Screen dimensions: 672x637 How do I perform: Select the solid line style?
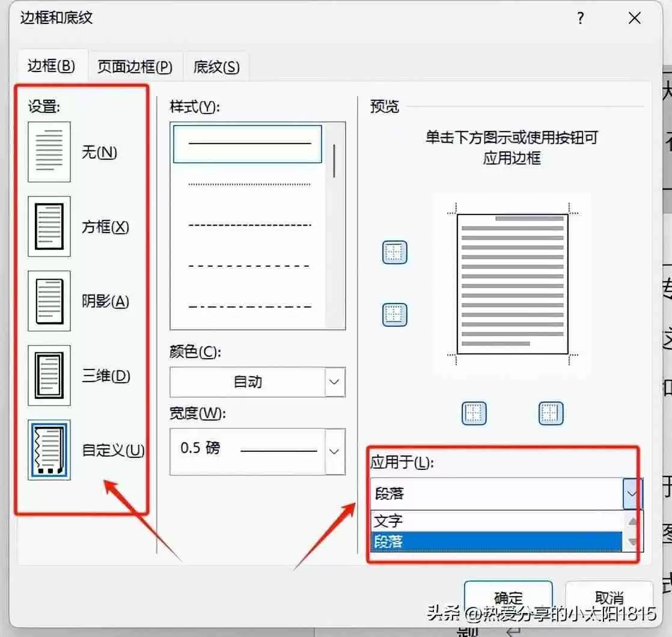[x=246, y=143]
